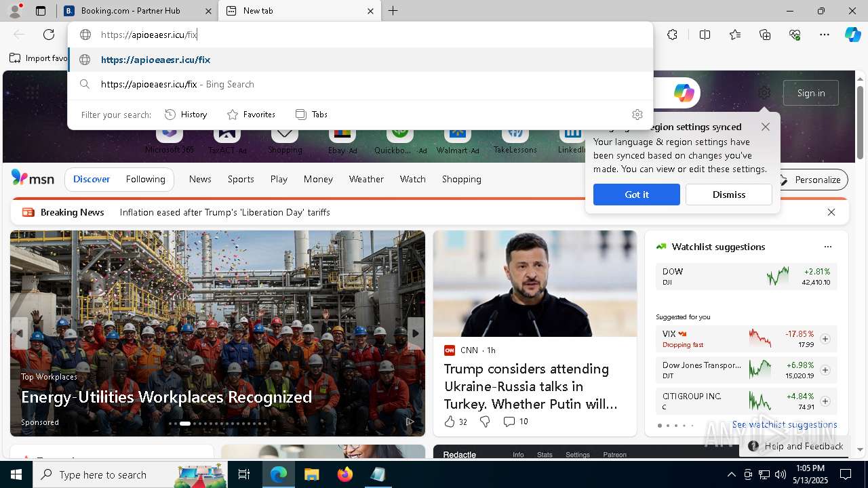Close the Breaking News banner
This screenshot has width=868, height=488.
click(831, 212)
